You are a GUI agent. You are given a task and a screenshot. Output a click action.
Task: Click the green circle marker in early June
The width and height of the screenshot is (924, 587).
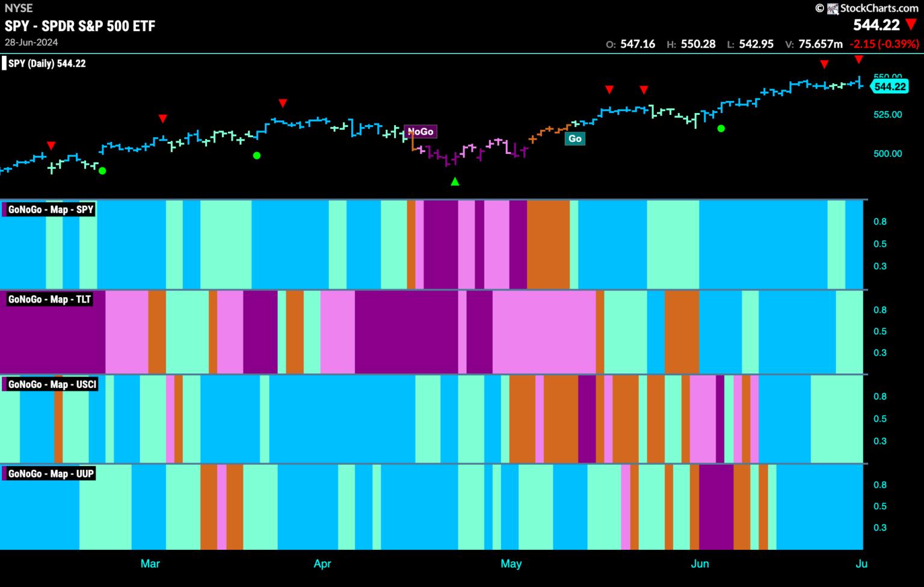(x=721, y=128)
